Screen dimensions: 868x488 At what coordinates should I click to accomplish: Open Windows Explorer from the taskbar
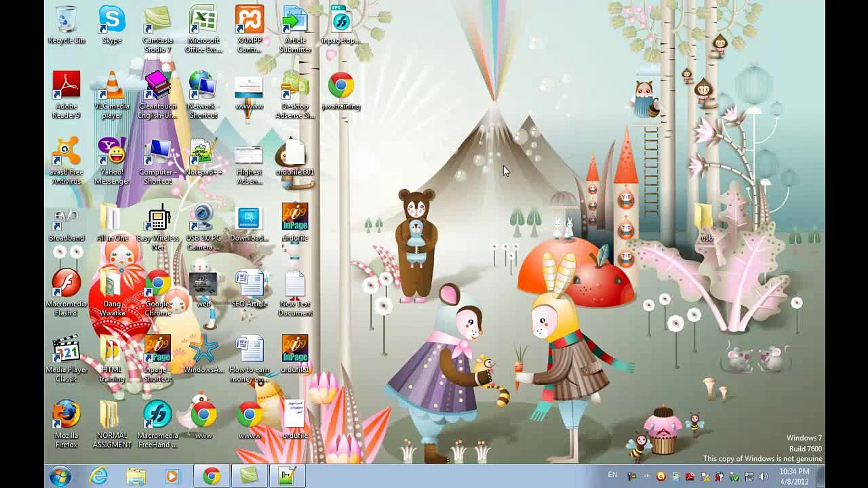tap(136, 476)
